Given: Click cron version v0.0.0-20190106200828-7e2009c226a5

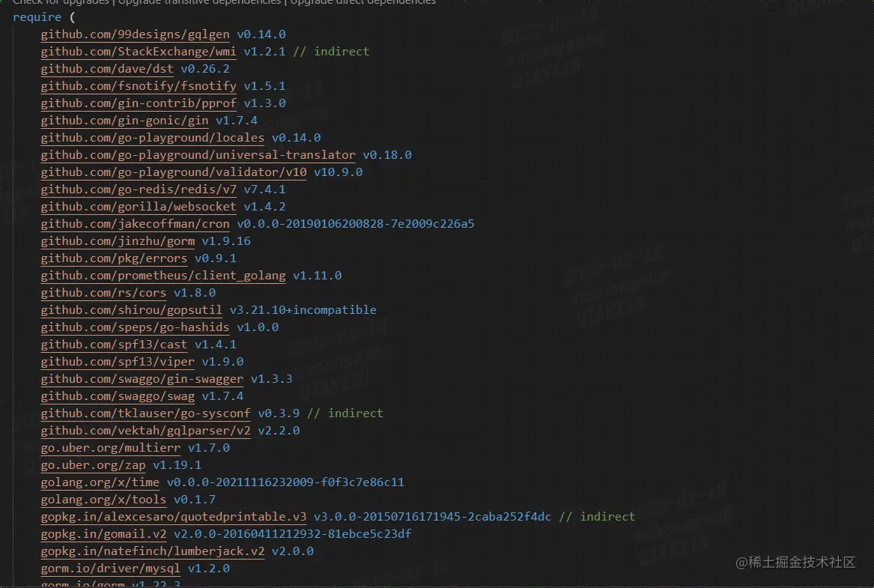Looking at the screenshot, I should 356,225.
